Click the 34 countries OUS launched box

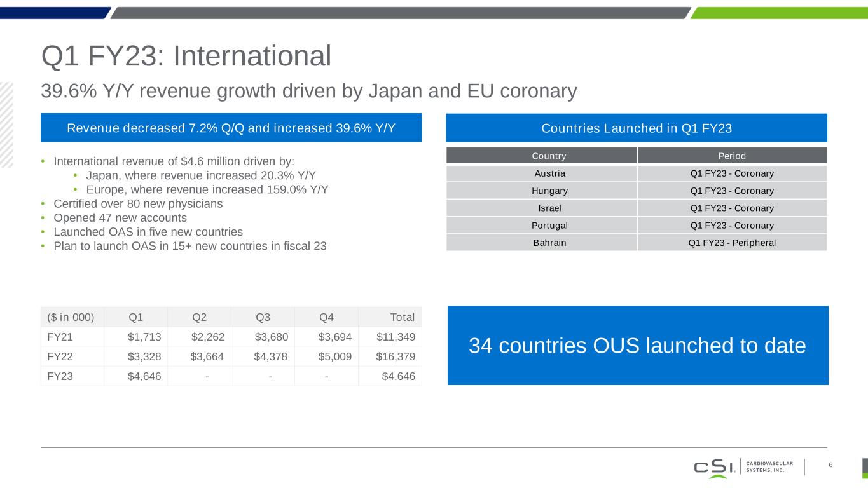point(637,346)
